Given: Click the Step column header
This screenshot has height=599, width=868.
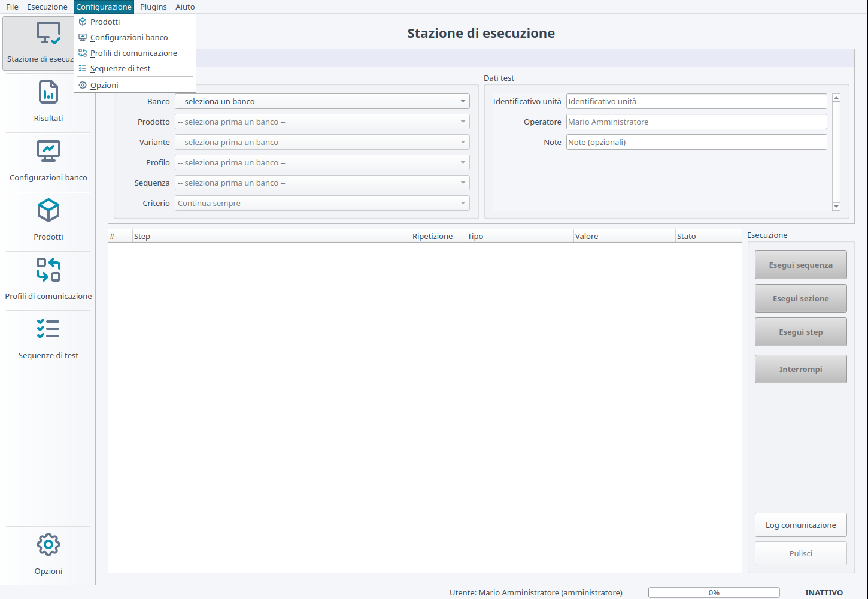Looking at the screenshot, I should [271, 236].
